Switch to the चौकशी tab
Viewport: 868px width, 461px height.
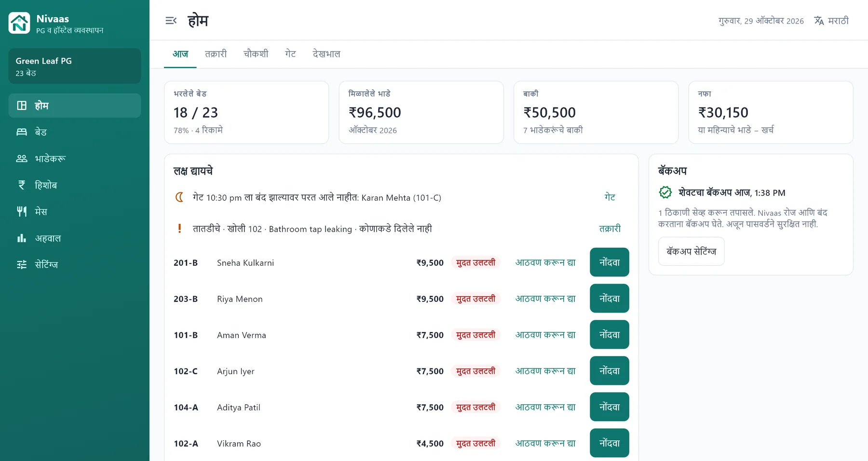[256, 54]
